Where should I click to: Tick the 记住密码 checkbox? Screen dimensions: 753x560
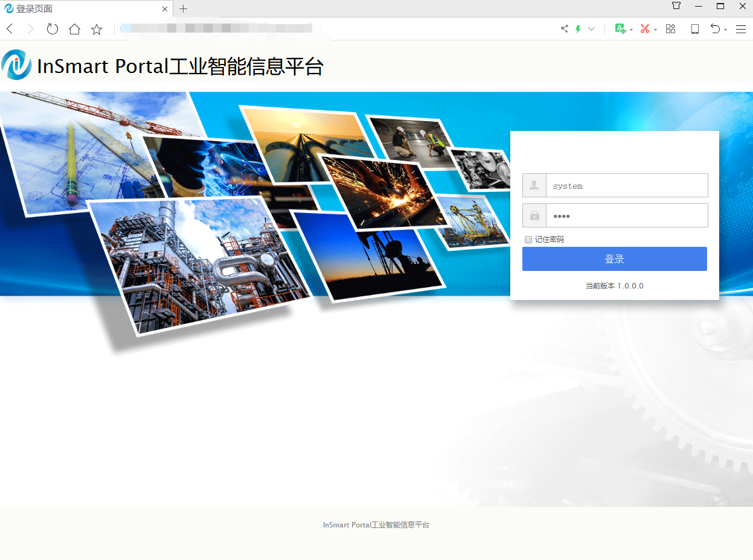click(x=528, y=240)
